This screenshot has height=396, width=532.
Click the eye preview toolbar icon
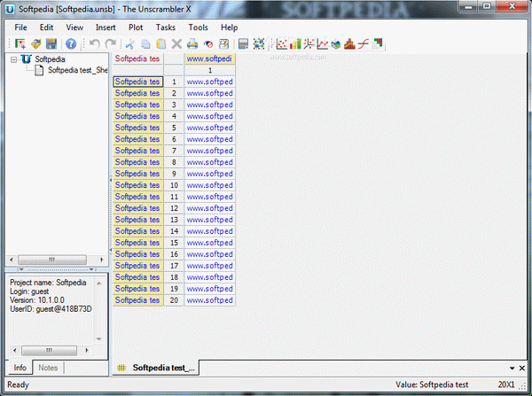pos(208,44)
